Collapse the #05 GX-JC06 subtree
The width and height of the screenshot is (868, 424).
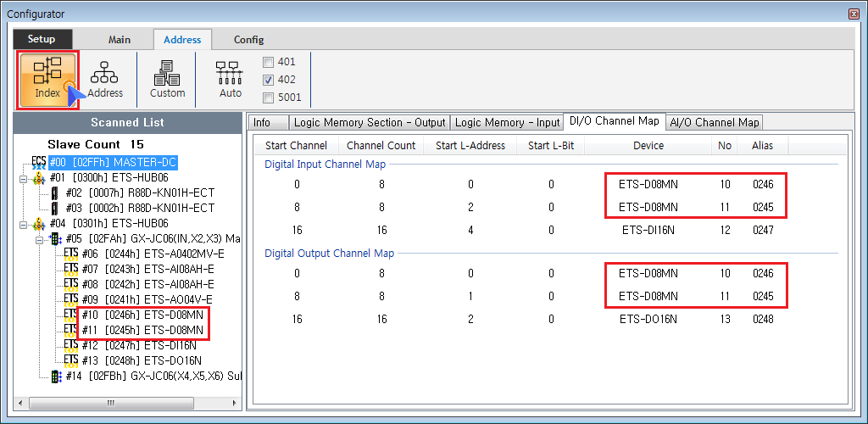click(39, 239)
